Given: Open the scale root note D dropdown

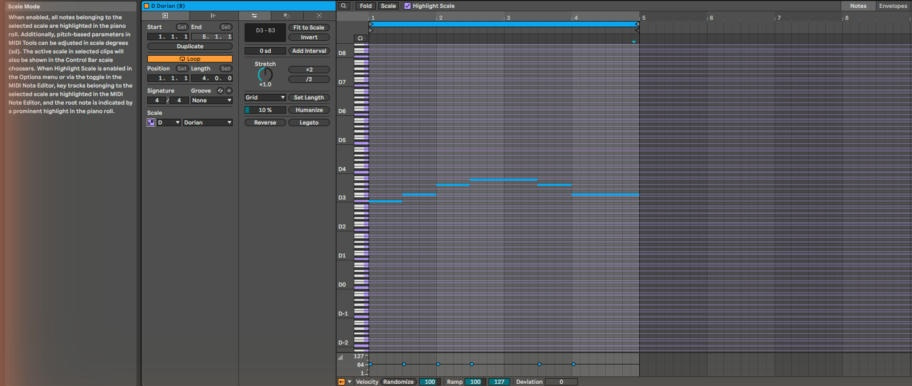Looking at the screenshot, I should pos(169,123).
